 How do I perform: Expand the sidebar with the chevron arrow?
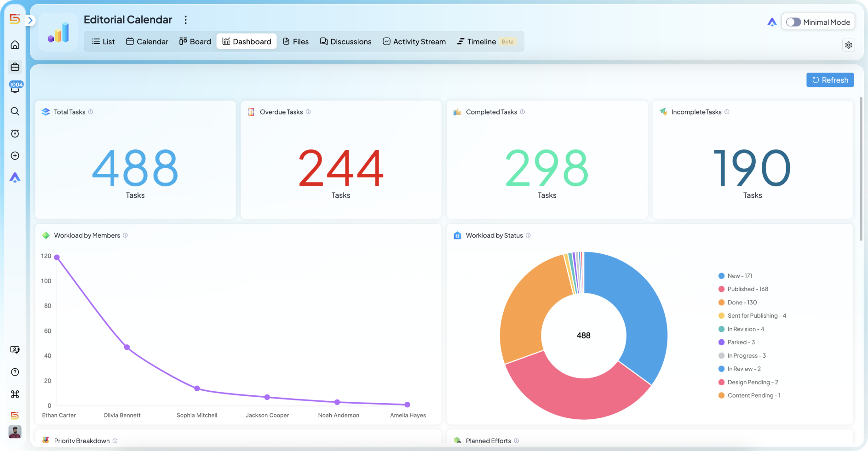click(x=30, y=20)
